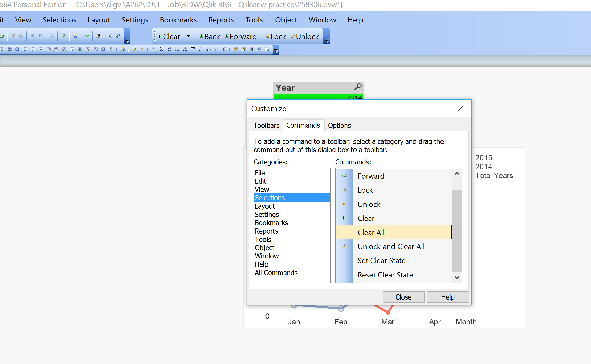Click the Current Selections checkmark icon

64,36
